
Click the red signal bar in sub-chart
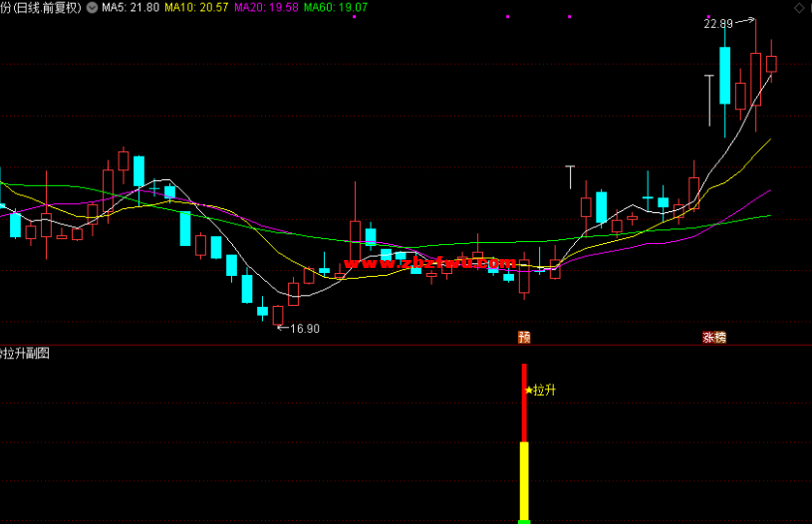tap(524, 402)
